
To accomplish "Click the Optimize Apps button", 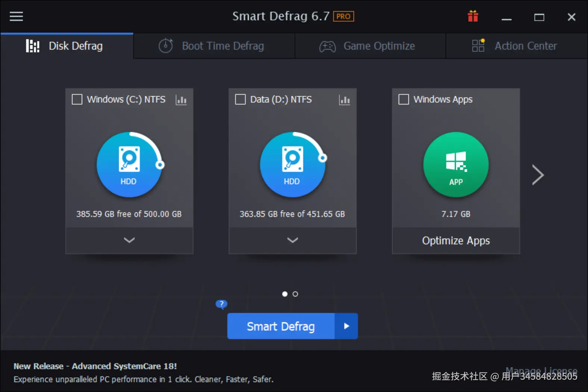I will click(x=456, y=241).
